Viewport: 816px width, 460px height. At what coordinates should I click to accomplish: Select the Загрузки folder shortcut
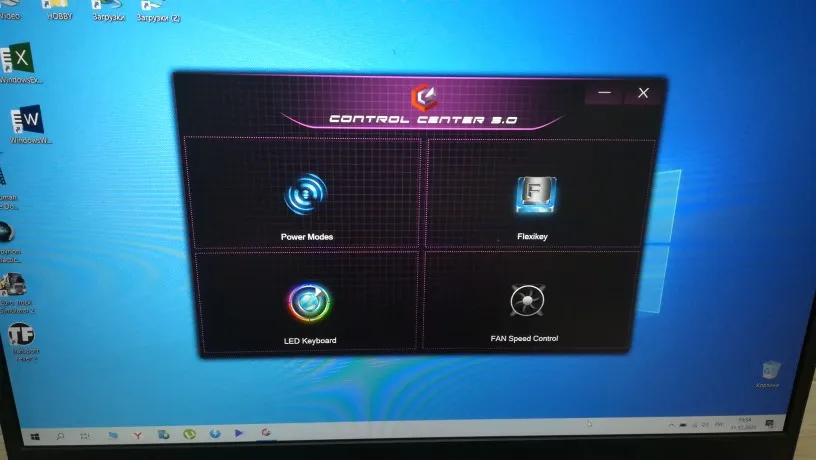click(108, 11)
